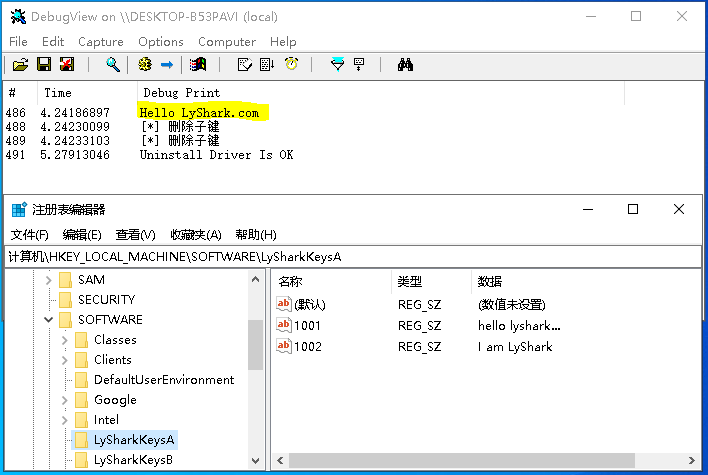Click the tree pane scroll down arrow
The height and width of the screenshot is (475, 708).
(256, 461)
